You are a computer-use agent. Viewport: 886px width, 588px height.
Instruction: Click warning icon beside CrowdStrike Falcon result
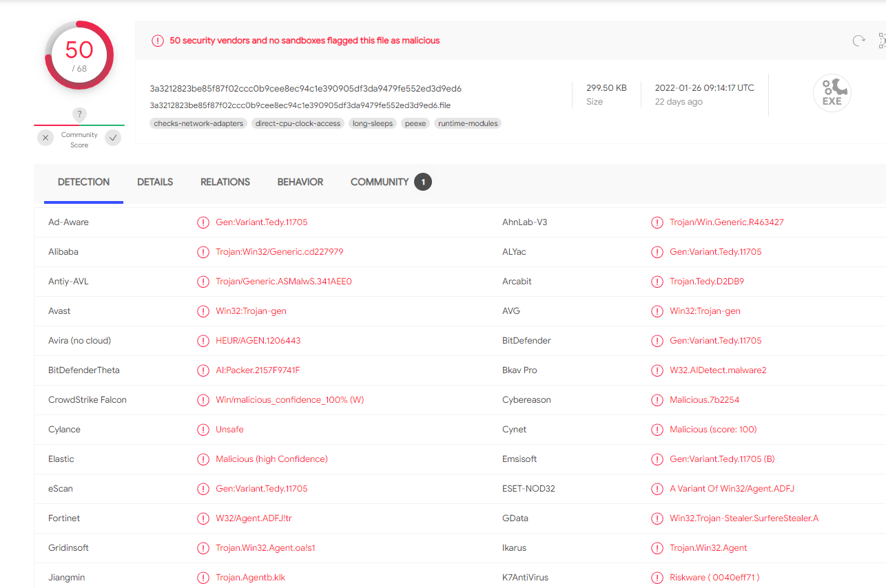[x=203, y=400]
